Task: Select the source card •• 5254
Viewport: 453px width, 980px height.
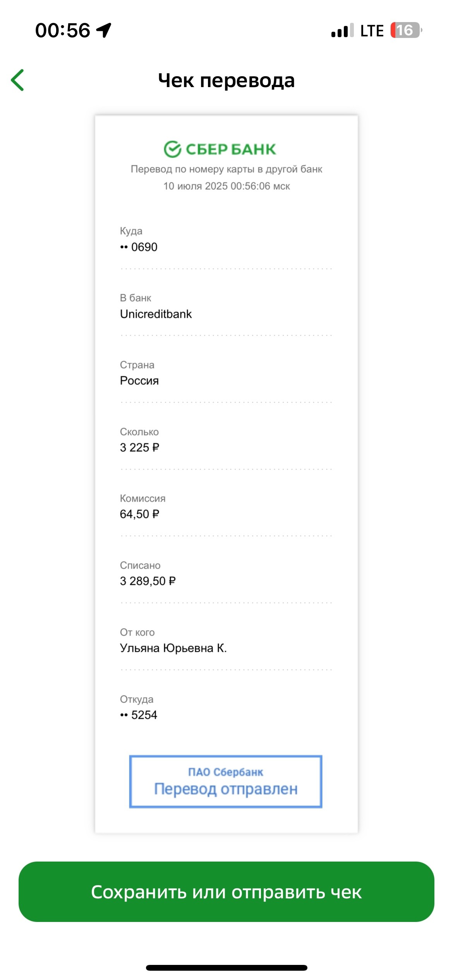Action: [x=139, y=715]
